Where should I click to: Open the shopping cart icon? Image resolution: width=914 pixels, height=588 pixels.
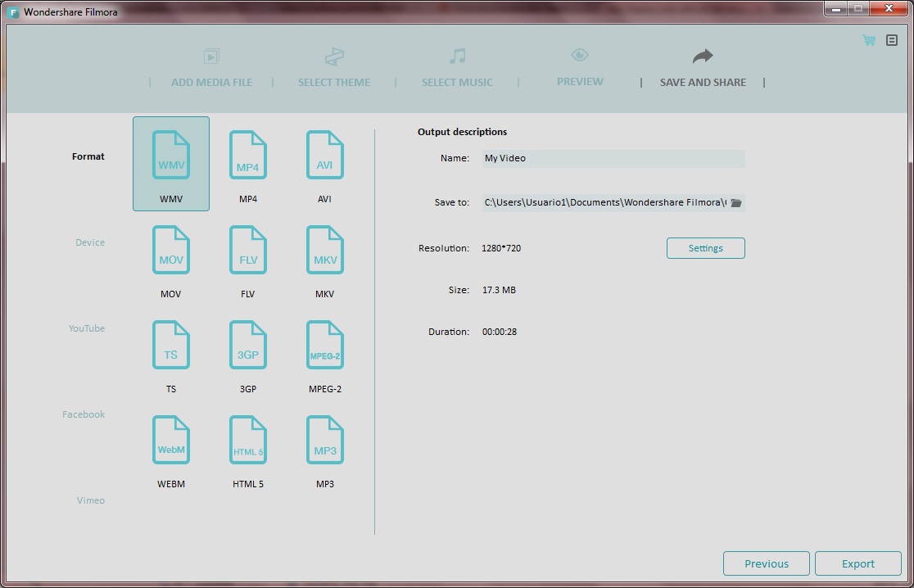tap(867, 39)
